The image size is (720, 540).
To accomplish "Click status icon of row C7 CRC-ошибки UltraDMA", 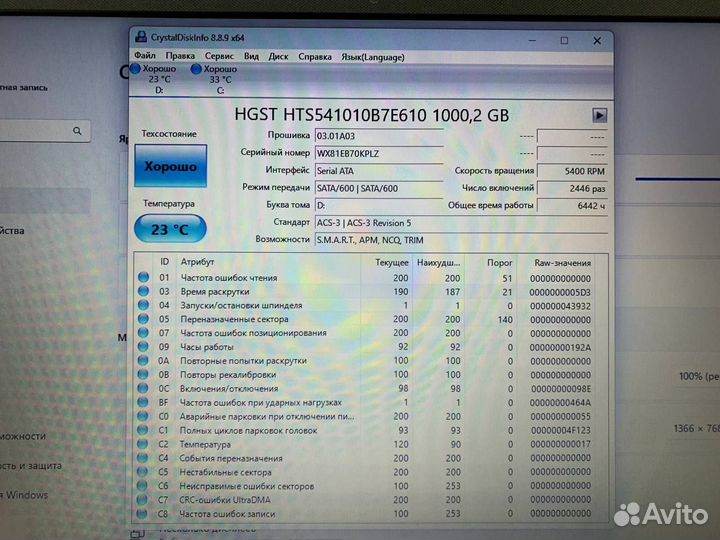I will [x=142, y=499].
